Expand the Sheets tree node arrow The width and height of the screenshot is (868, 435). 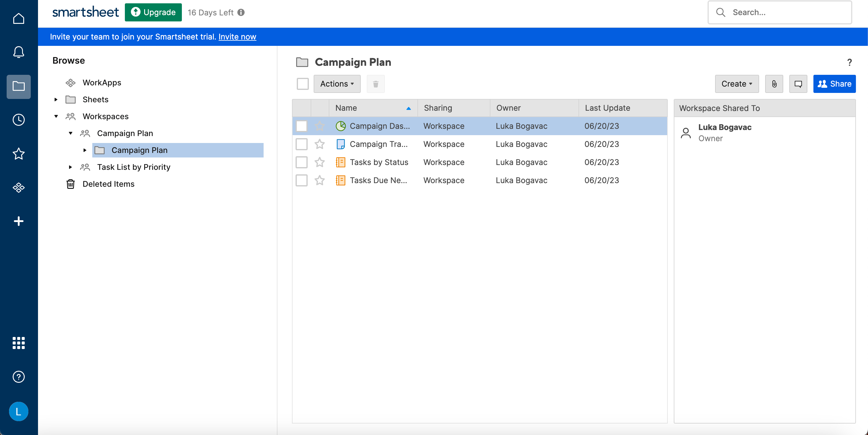pyautogui.click(x=56, y=100)
